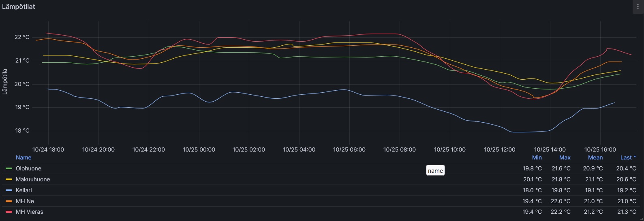Click Makuuhuone Max value 21.8 °C
The height and width of the screenshot is (221, 644).
click(561, 179)
